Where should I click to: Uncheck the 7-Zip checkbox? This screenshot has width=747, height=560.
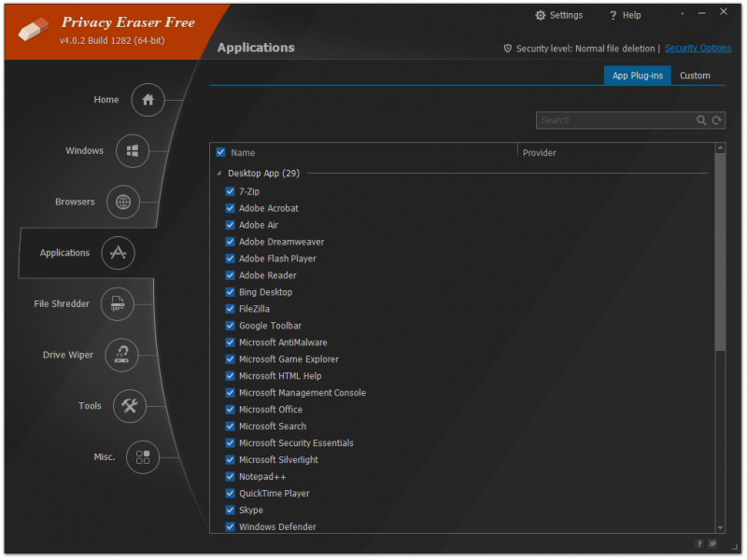230,191
